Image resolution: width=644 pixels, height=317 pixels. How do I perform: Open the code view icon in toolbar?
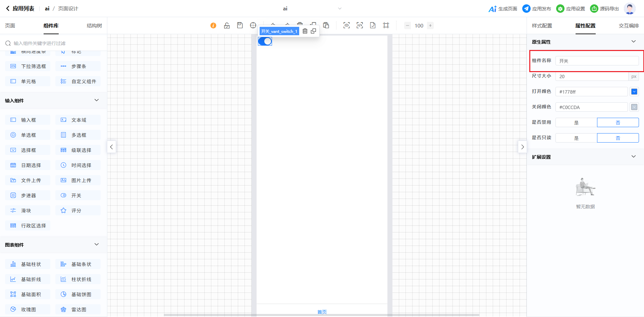click(x=360, y=25)
